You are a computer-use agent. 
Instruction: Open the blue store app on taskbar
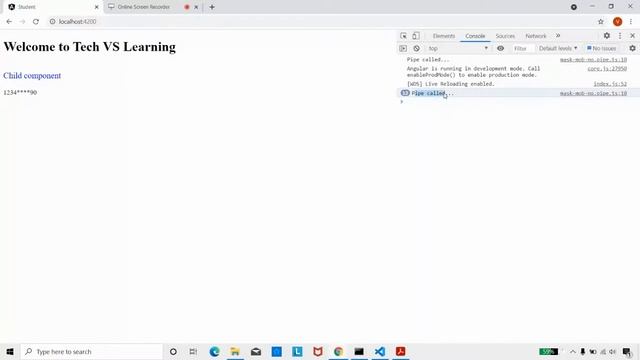276,351
